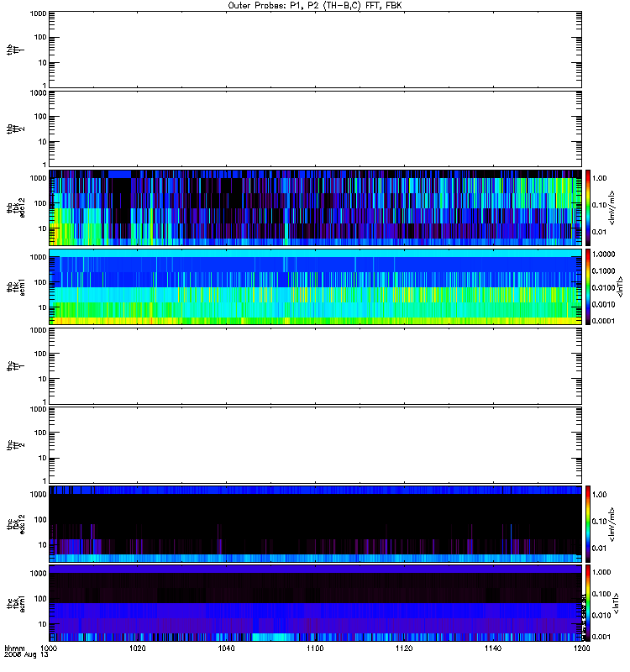Click the "<|nT|>" unit label of thc scm1
Screen dimensions: 630x672
[616, 603]
